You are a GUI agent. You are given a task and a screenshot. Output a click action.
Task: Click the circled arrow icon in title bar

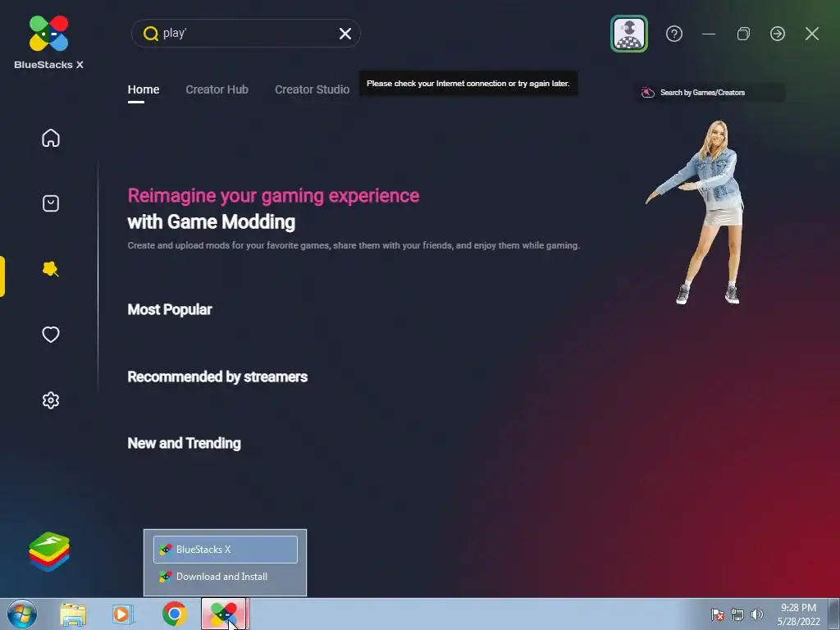[778, 34]
